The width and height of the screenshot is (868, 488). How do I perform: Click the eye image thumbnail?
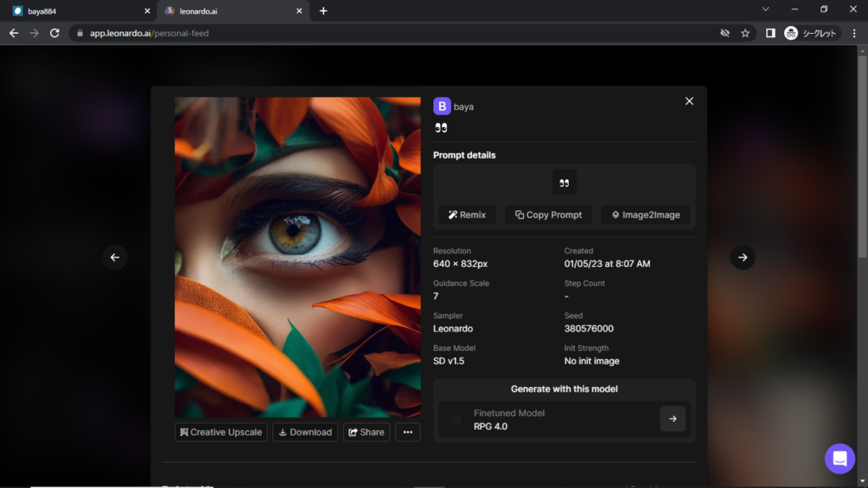coord(298,257)
